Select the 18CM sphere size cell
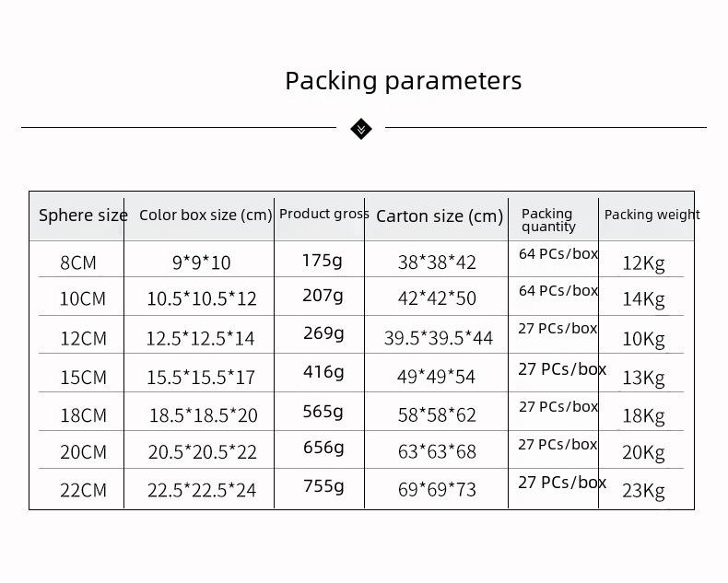Viewport: 728px width, 583px height. [x=83, y=415]
